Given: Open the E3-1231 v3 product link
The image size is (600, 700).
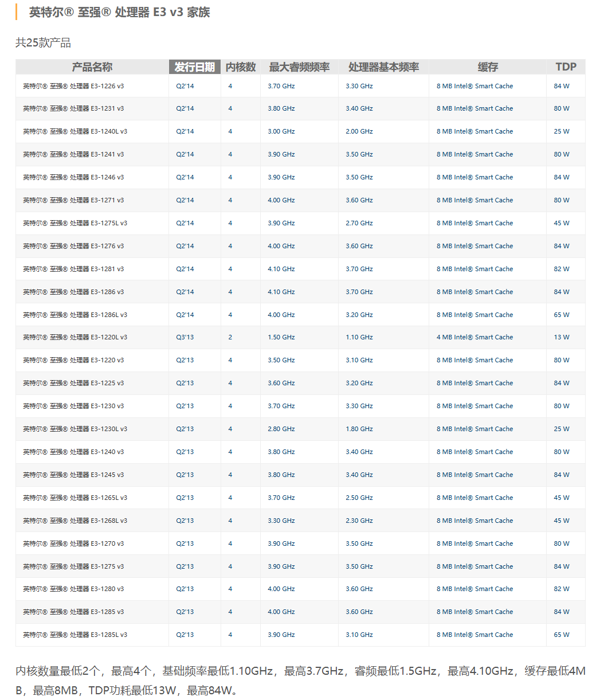Looking at the screenshot, I should (73, 108).
